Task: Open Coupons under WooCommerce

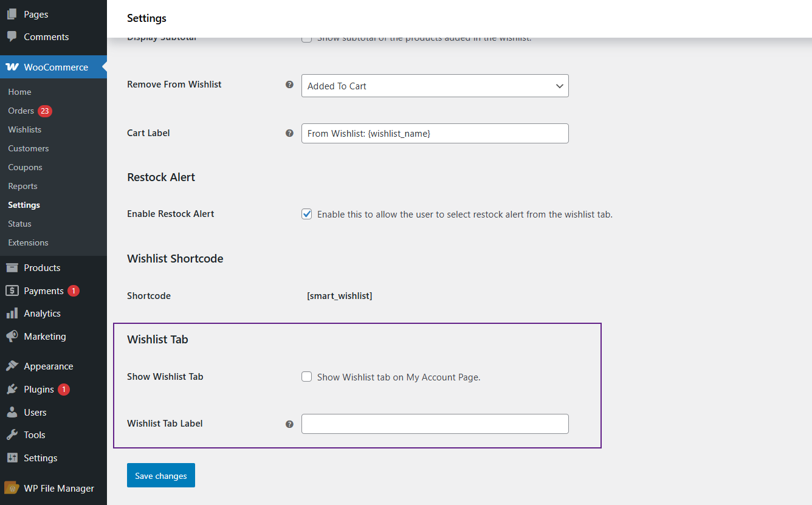Action: [x=25, y=168]
